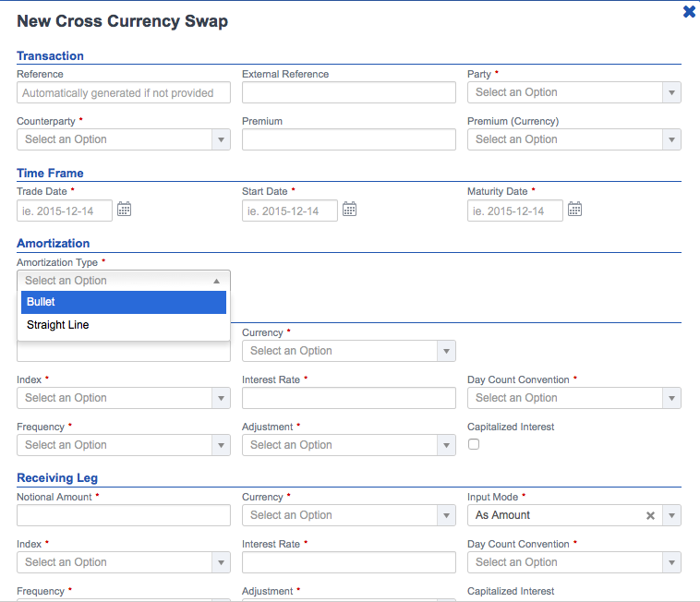This screenshot has height=602, width=700.
Task: Open the Day Count Convention dropdown above Capitalized Interest
Action: click(x=574, y=398)
